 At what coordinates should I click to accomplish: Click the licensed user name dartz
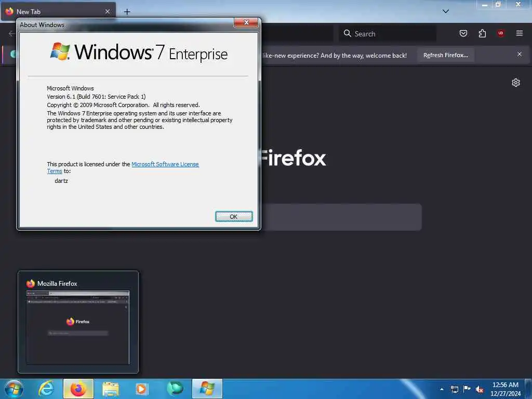(x=61, y=181)
